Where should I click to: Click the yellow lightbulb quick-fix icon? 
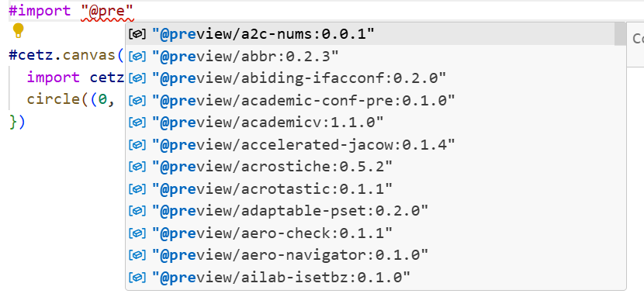coord(18,31)
